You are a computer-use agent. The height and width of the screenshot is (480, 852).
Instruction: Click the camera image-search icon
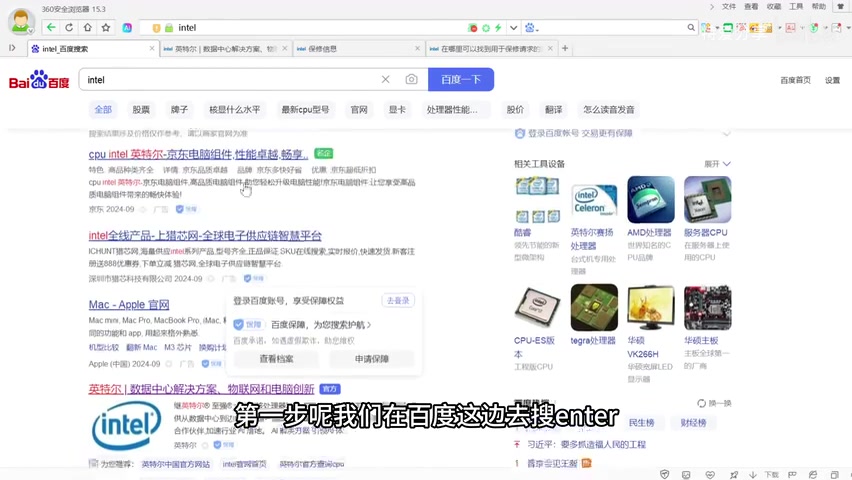coord(411,79)
